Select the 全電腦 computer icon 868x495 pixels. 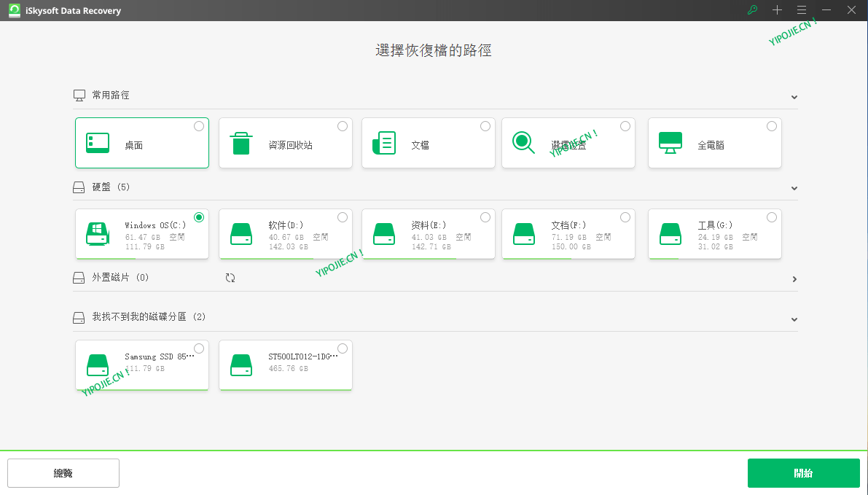(670, 141)
